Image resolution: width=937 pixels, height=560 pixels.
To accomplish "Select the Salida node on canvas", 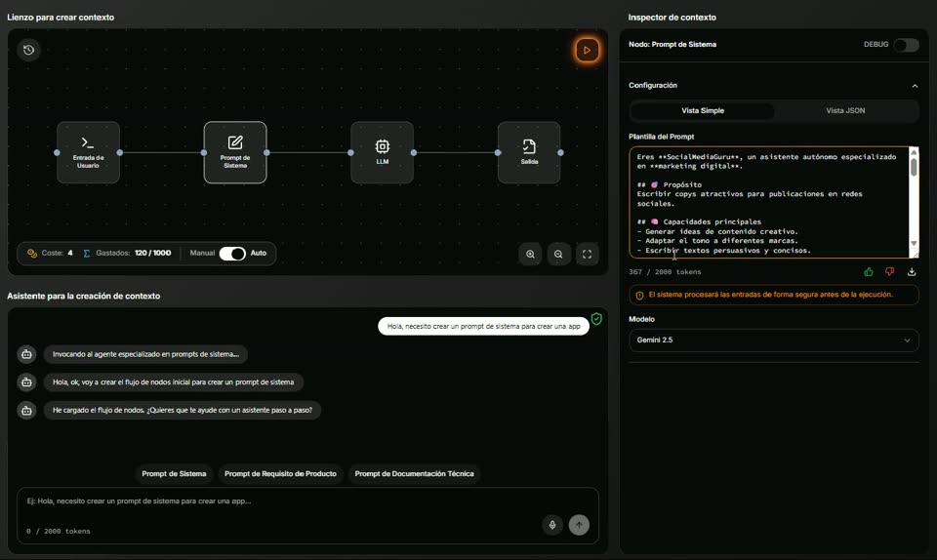I will tap(529, 152).
